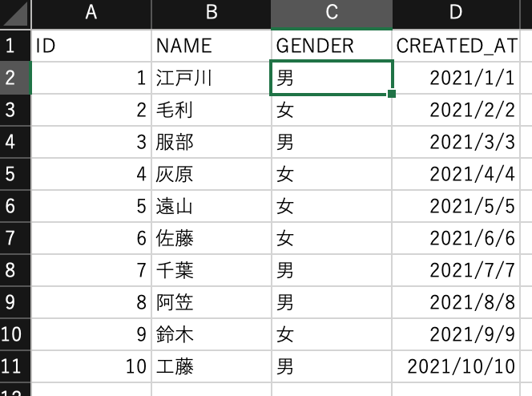Select column A header

[91, 14]
